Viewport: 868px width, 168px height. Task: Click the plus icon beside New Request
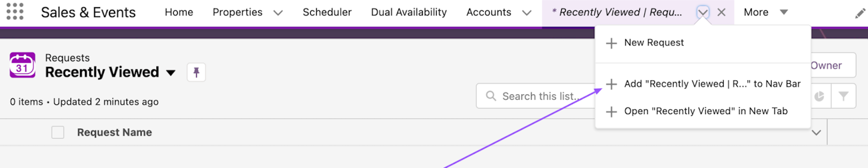(x=611, y=43)
